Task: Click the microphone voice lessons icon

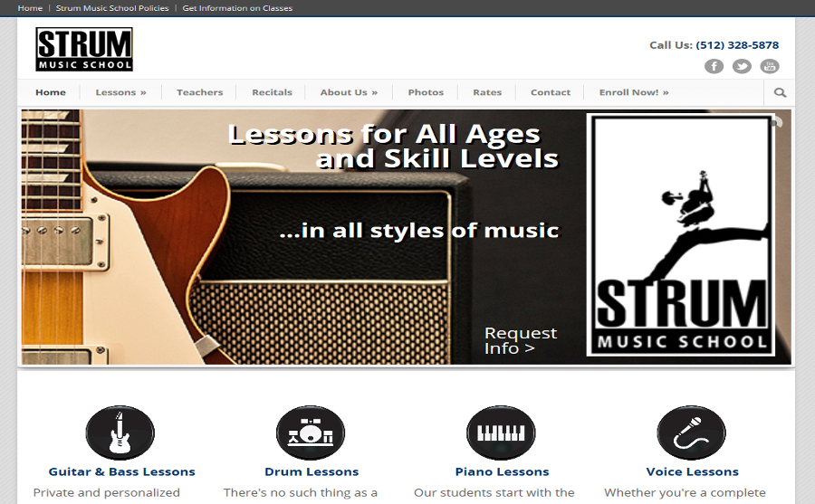Action: tap(691, 433)
